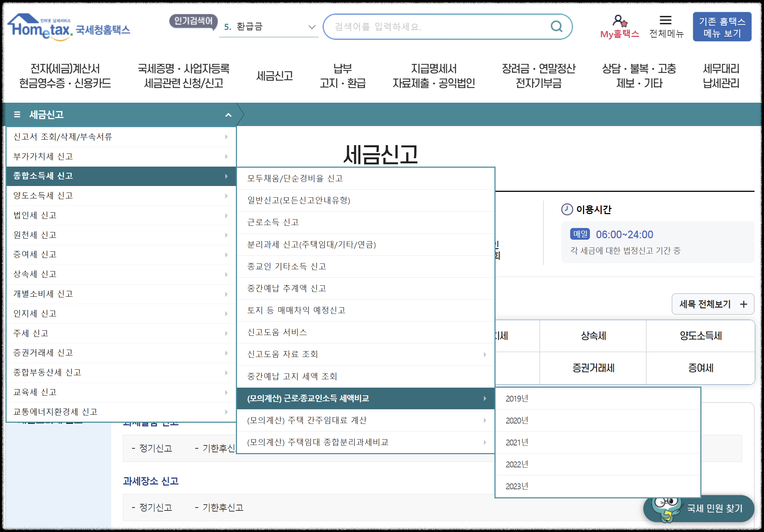The width and height of the screenshot is (764, 532).
Task: Choose 양도소득세 신고 in side menu
Action: pyautogui.click(x=43, y=195)
